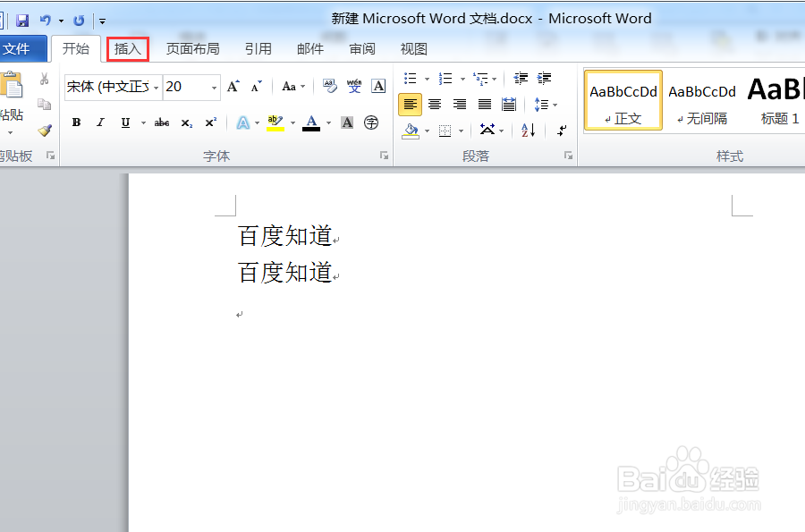Click the Clear Formatting icon
805x532 pixels.
point(329,86)
